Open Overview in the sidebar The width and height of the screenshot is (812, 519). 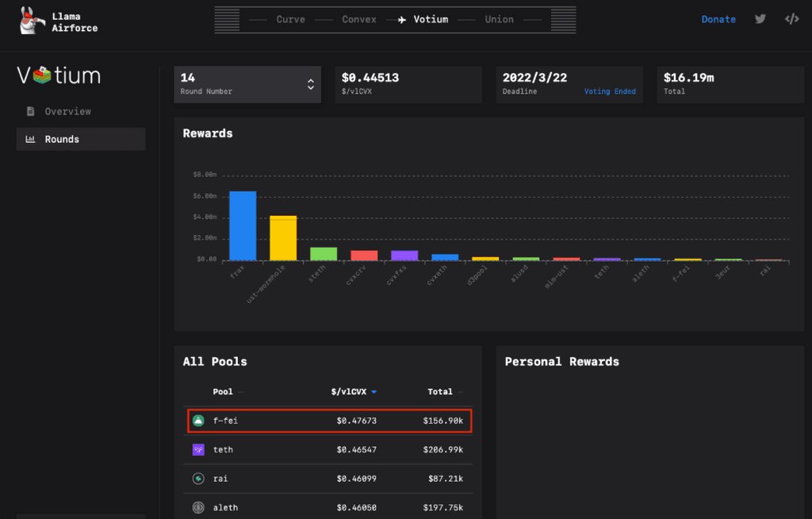(68, 111)
